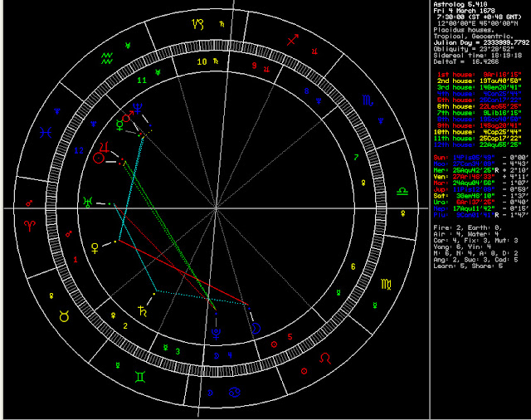Click house number 10 in the wheel
Image resolution: width=531 pixels, height=420 pixels.
[x=202, y=61]
